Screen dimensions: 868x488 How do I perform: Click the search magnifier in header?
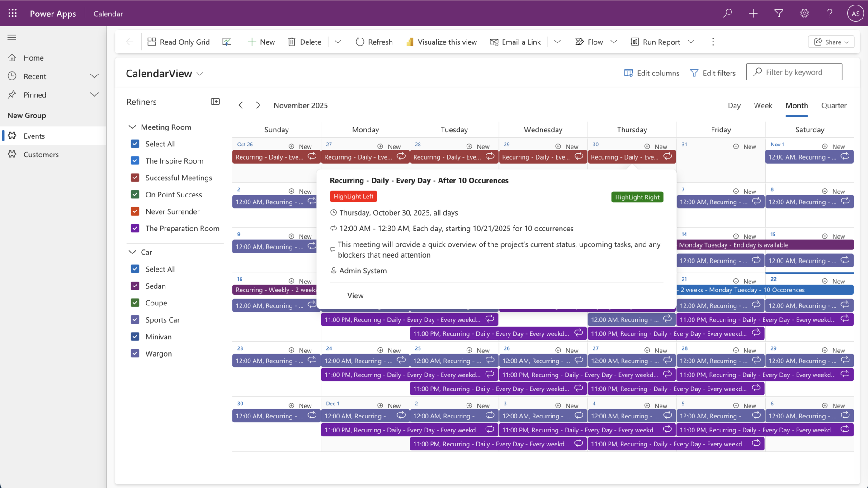(727, 13)
